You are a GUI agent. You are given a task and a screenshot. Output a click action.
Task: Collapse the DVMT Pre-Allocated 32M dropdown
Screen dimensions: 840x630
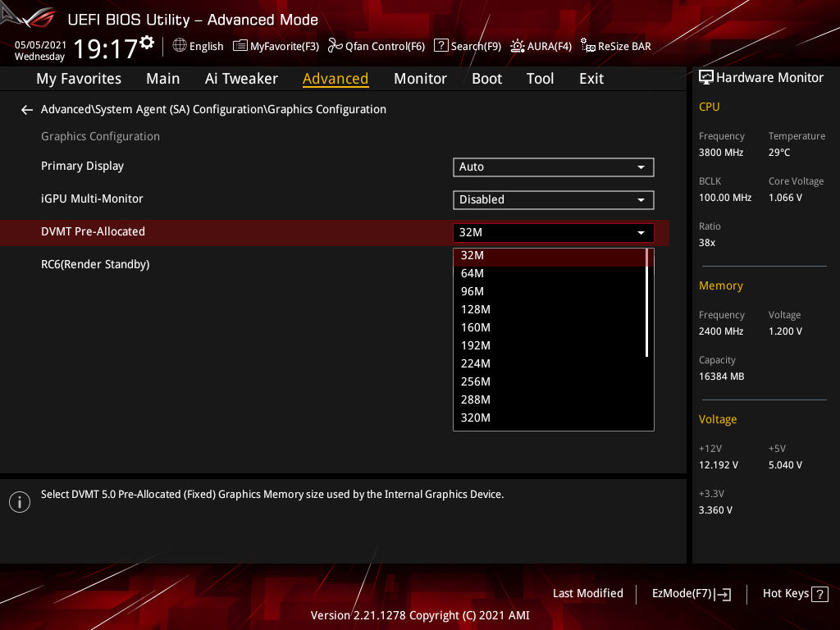(554, 232)
